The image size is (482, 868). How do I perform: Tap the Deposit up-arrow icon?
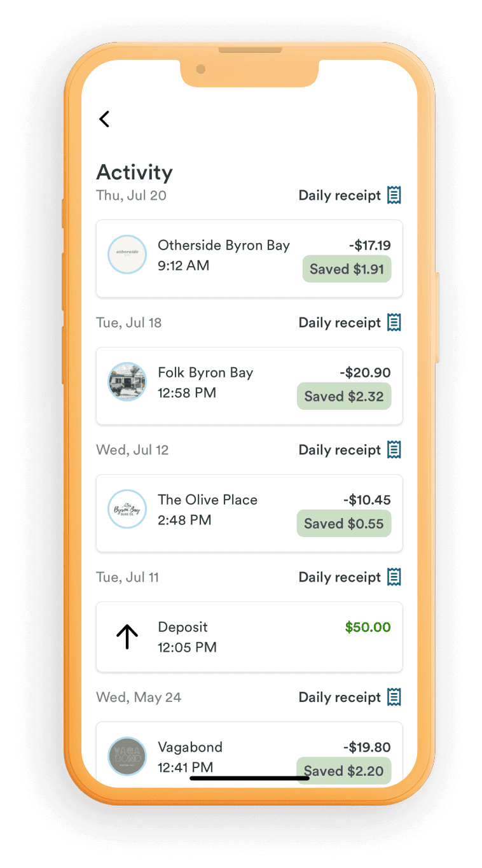coord(127,636)
